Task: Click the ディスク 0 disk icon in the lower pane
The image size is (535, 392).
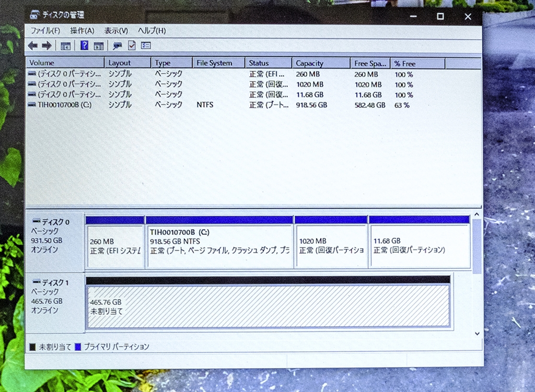Action: pyautogui.click(x=37, y=221)
